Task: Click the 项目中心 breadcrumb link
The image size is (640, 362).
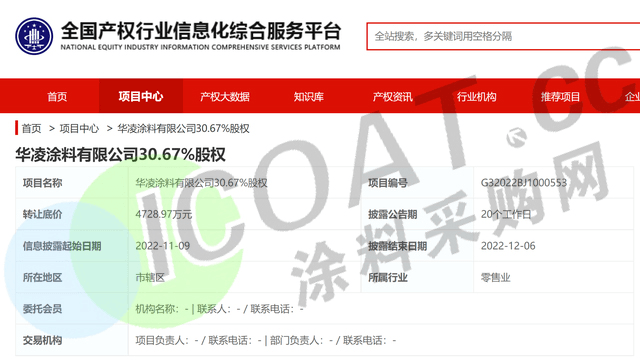Action: pyautogui.click(x=79, y=129)
